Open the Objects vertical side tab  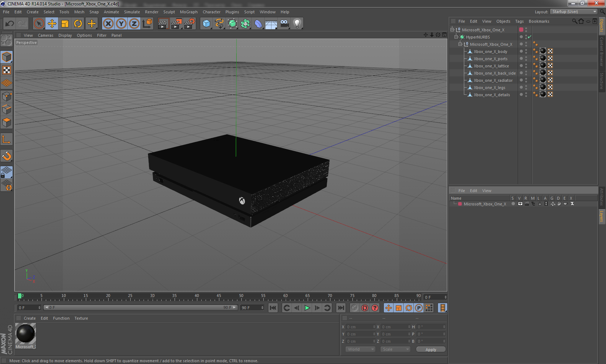pyautogui.click(x=602, y=26)
